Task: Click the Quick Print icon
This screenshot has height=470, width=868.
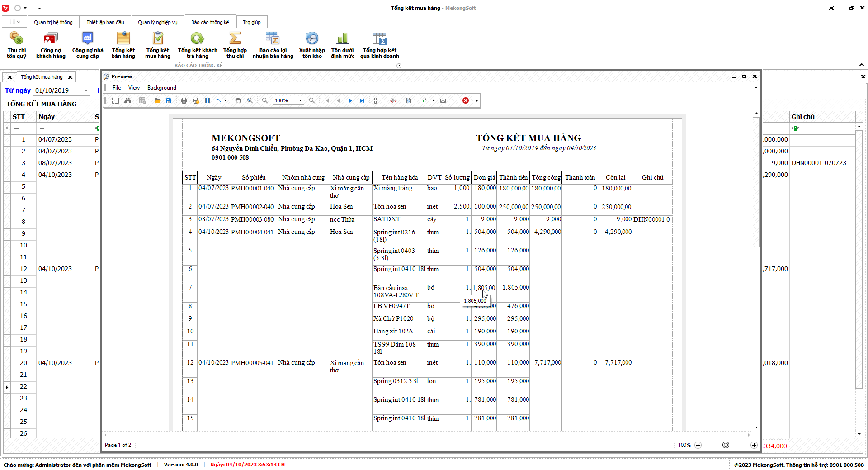Action: pos(196,101)
